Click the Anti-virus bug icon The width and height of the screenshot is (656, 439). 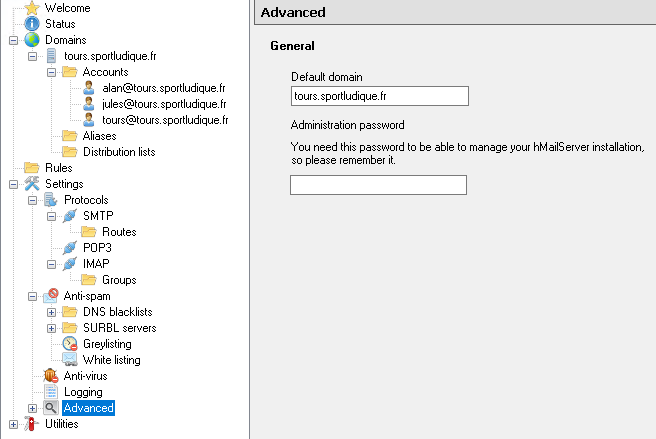point(51,376)
